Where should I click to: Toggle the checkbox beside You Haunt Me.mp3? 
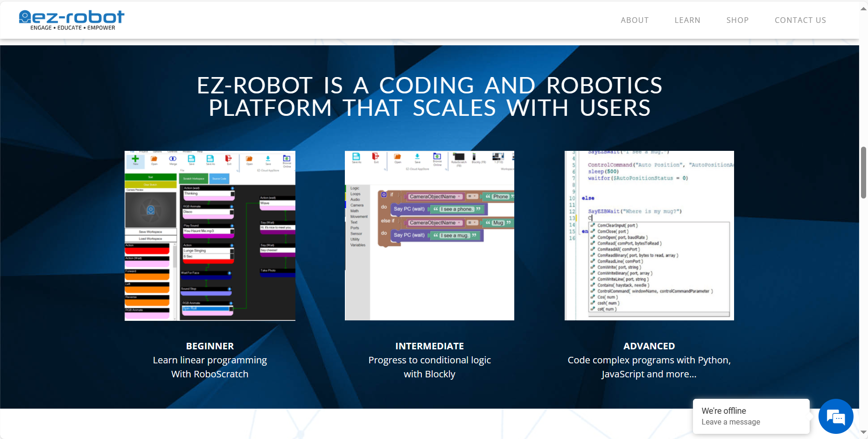pos(232,231)
